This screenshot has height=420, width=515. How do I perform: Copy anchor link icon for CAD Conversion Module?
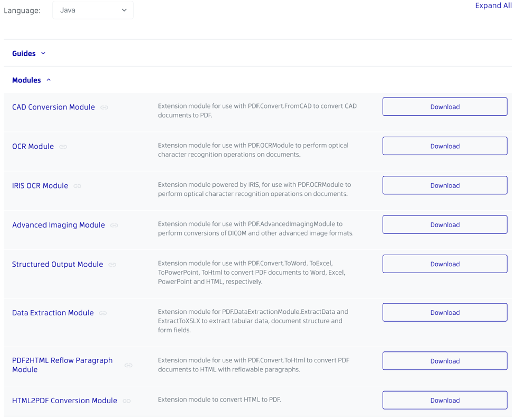104,108
